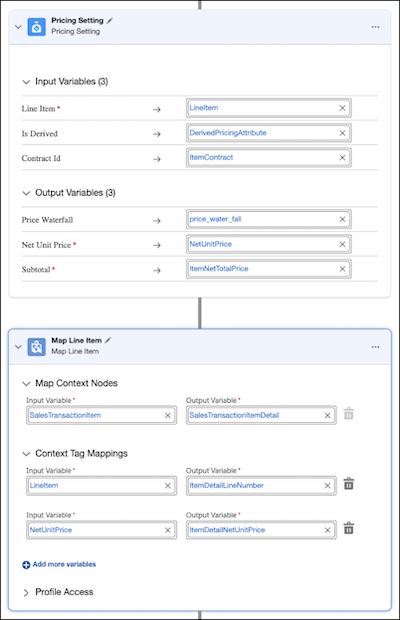This screenshot has width=400, height=620.
Task: Click the Pricing Setting scale icon
Action: click(x=36, y=27)
